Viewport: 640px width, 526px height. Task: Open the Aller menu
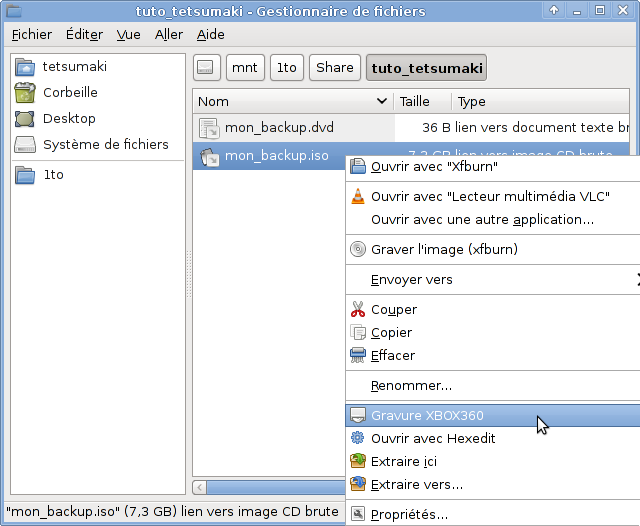(x=169, y=35)
